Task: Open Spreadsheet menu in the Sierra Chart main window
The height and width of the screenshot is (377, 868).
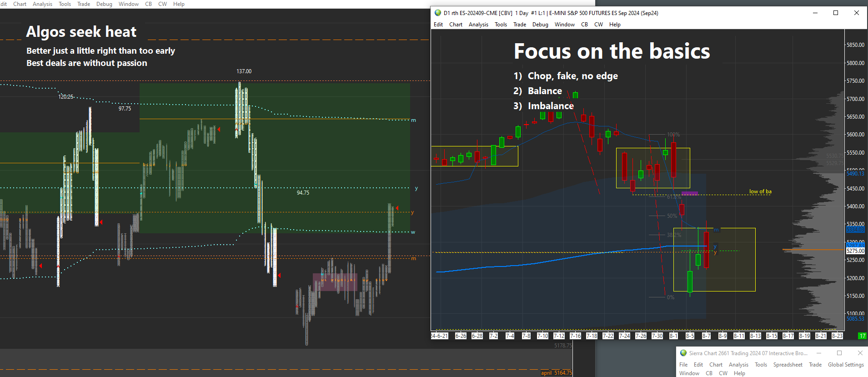Action: click(788, 365)
